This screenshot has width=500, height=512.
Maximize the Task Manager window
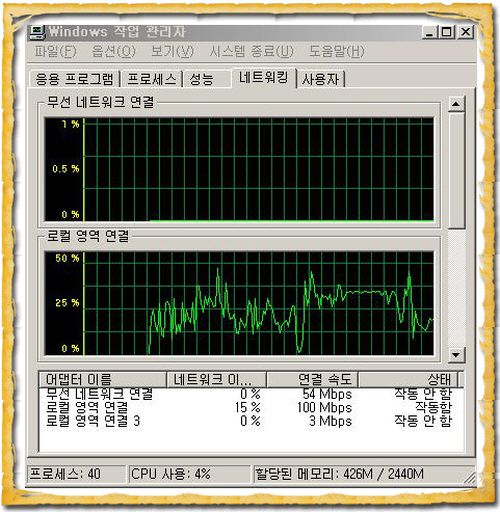[446, 32]
